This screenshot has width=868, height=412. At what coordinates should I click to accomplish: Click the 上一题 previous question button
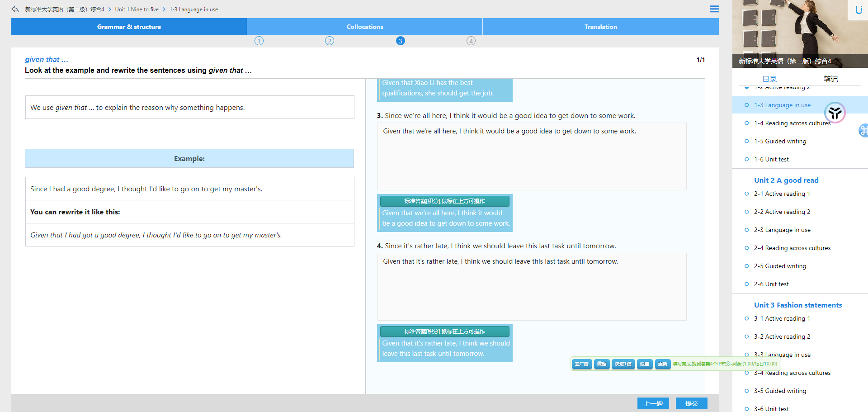653,403
